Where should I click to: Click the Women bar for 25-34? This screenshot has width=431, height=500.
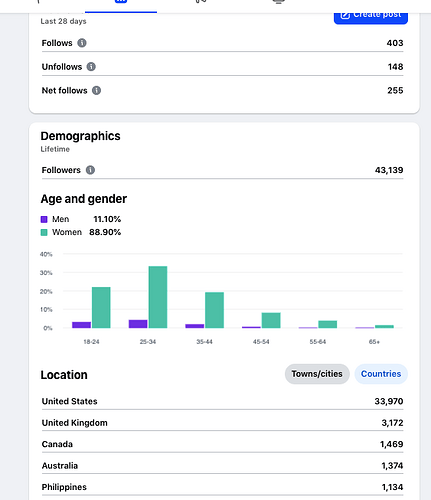(158, 297)
